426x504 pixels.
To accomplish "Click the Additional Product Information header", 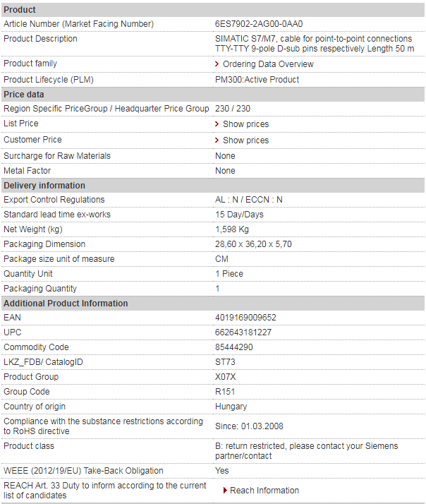I will point(213,304).
